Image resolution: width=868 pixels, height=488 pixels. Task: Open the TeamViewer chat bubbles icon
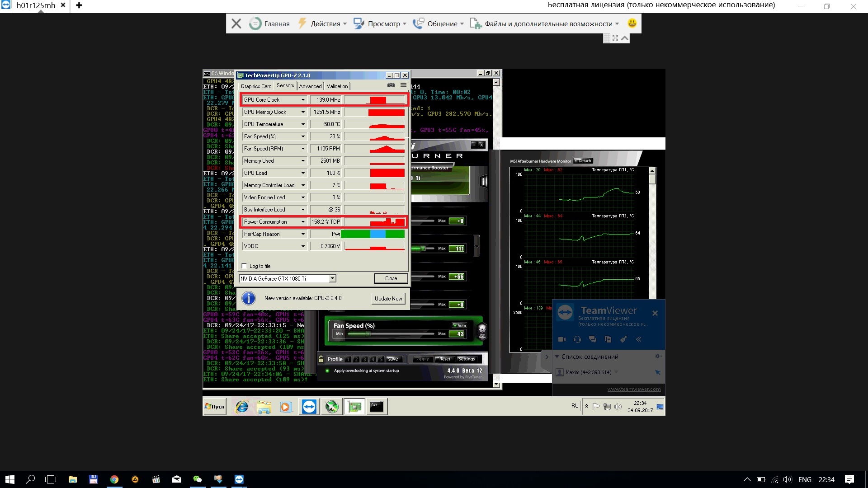(x=592, y=339)
